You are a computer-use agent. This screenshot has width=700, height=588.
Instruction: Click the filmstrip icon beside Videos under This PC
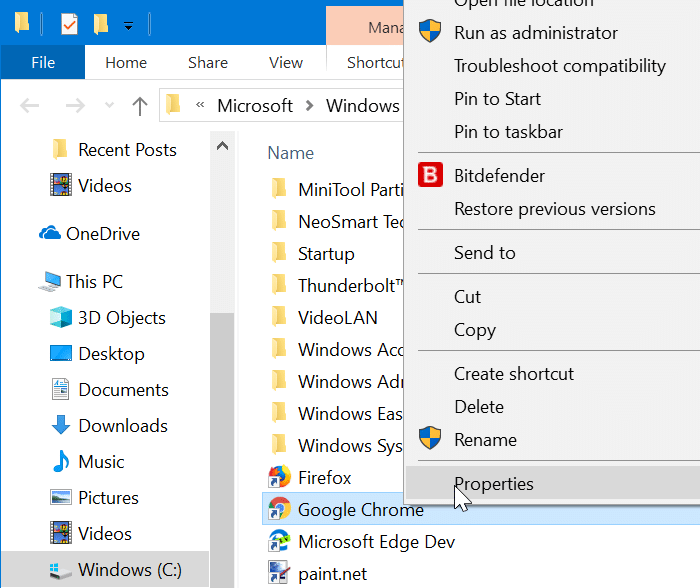pyautogui.click(x=61, y=533)
